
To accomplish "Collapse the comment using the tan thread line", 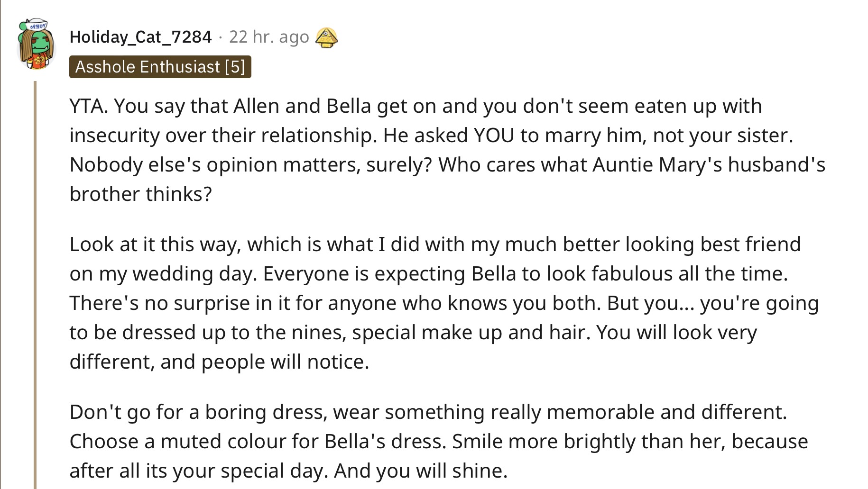I will point(35,284).
